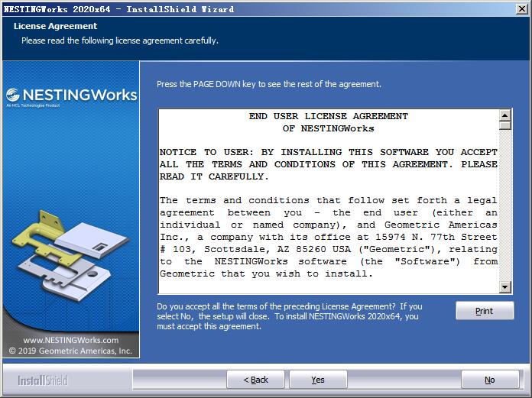Click the 'OF NESTINGWorks' line in the agreement
Viewport: 532px width, 398px height.
329,128
